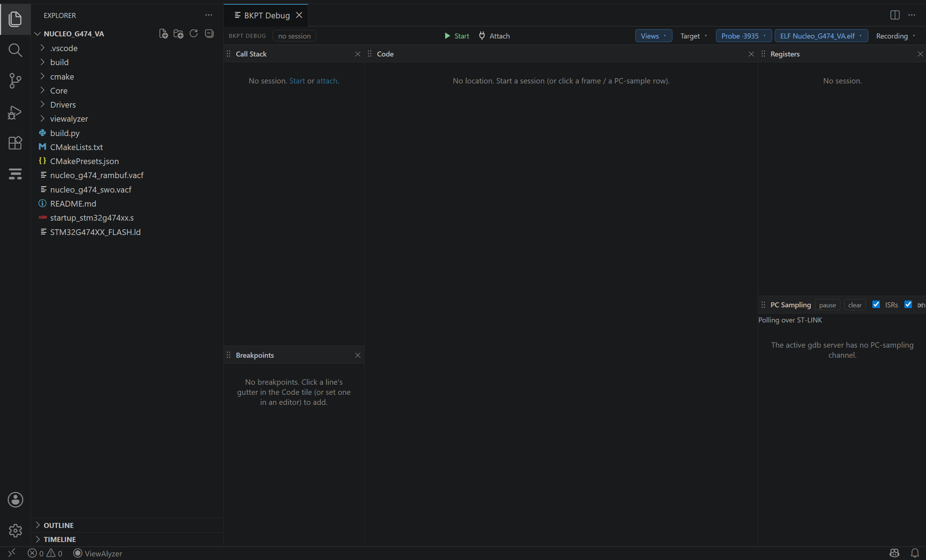
Task: Open the Search view in activity bar
Action: click(x=15, y=50)
